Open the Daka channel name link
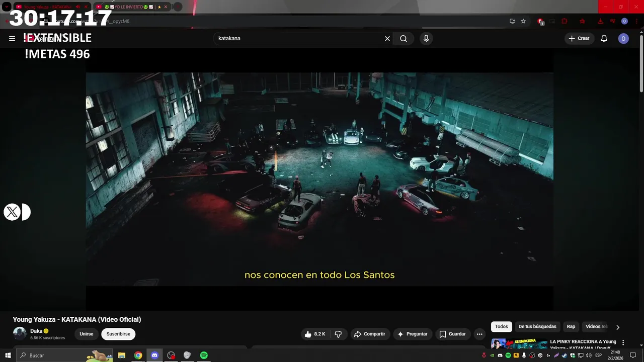 [x=36, y=331]
